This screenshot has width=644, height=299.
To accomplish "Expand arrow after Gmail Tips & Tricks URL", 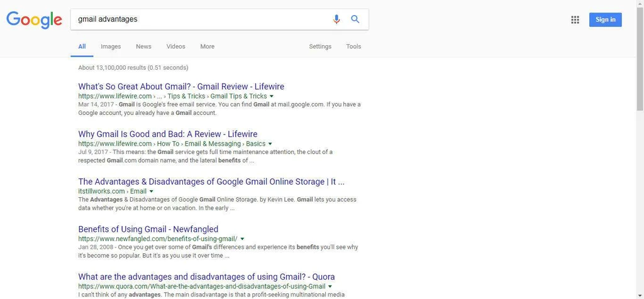I will tap(271, 96).
